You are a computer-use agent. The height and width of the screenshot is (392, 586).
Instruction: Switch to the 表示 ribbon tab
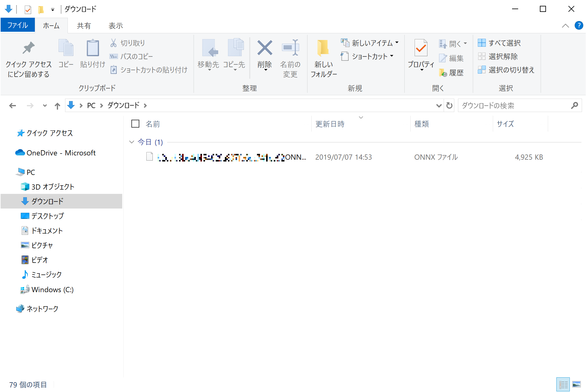[x=115, y=26]
